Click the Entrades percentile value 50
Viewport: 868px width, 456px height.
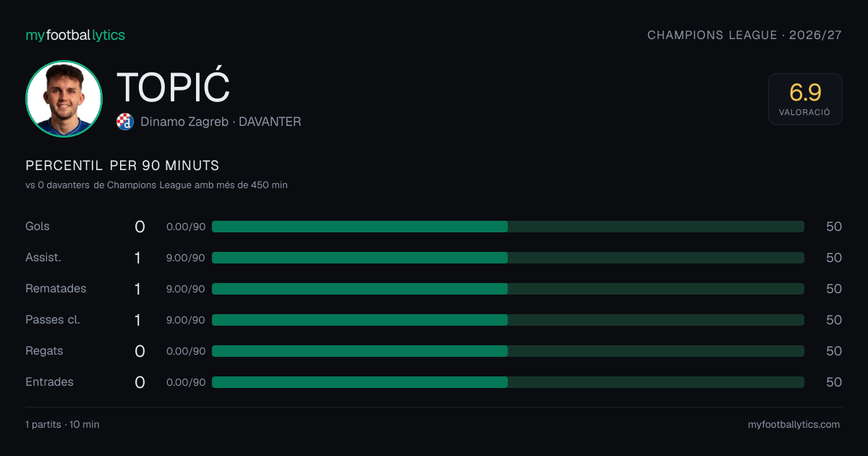pos(834,382)
